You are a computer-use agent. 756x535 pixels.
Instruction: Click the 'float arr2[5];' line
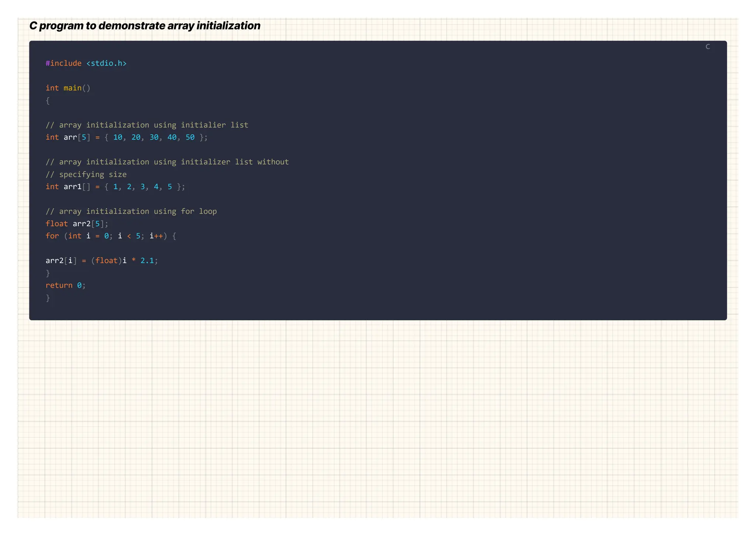pos(77,224)
